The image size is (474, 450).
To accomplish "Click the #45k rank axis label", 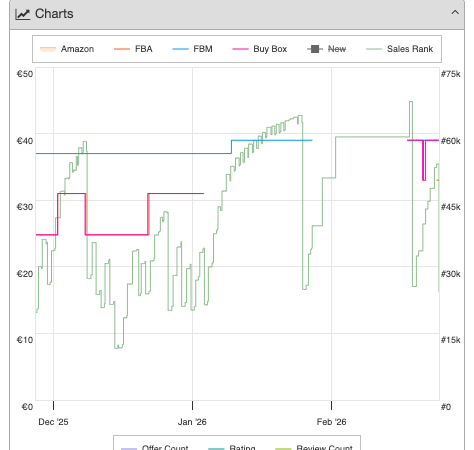I will click(451, 207).
